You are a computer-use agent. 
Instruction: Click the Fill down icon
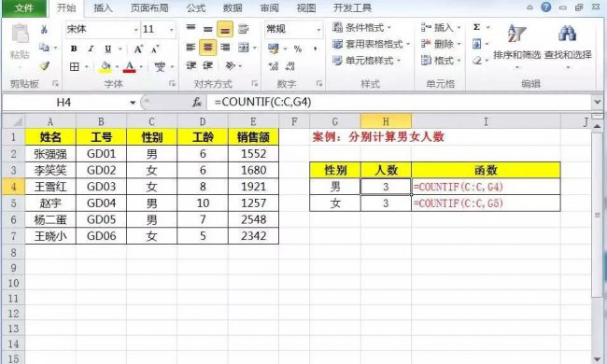477,44
